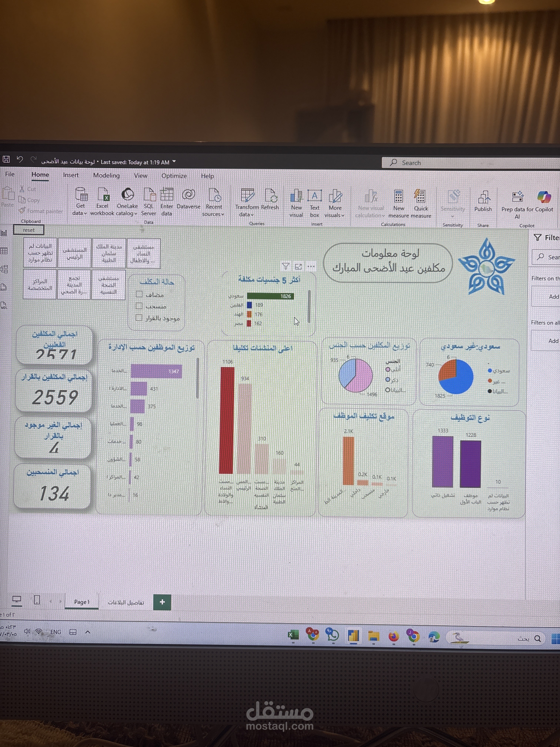
Task: Check the موجود بالقرار checkbox
Action: (139, 318)
